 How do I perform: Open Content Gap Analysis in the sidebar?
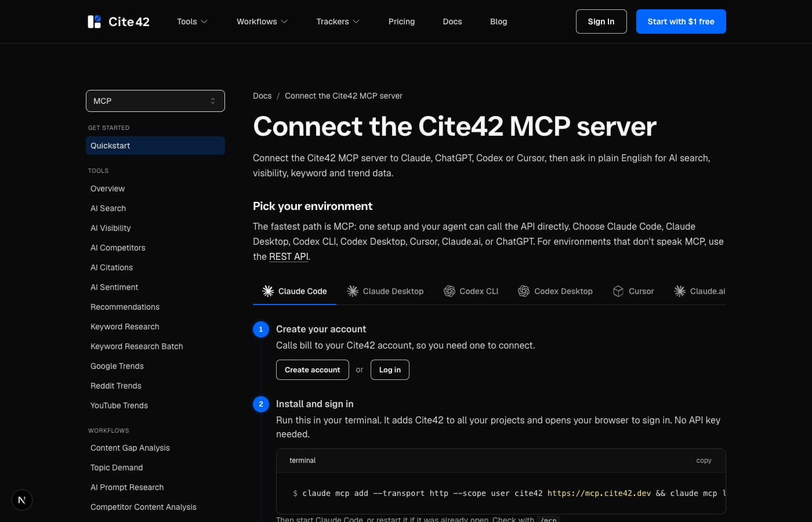point(155,448)
